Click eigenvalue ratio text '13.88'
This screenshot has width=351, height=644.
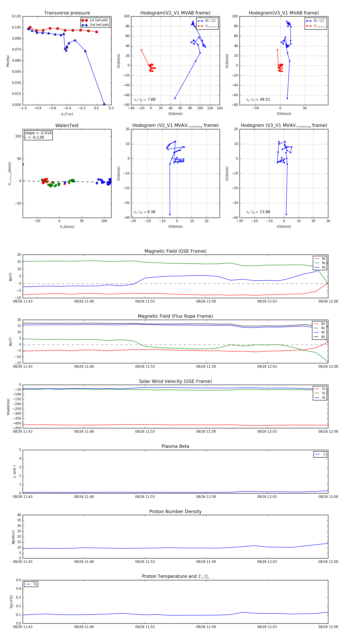265,212
